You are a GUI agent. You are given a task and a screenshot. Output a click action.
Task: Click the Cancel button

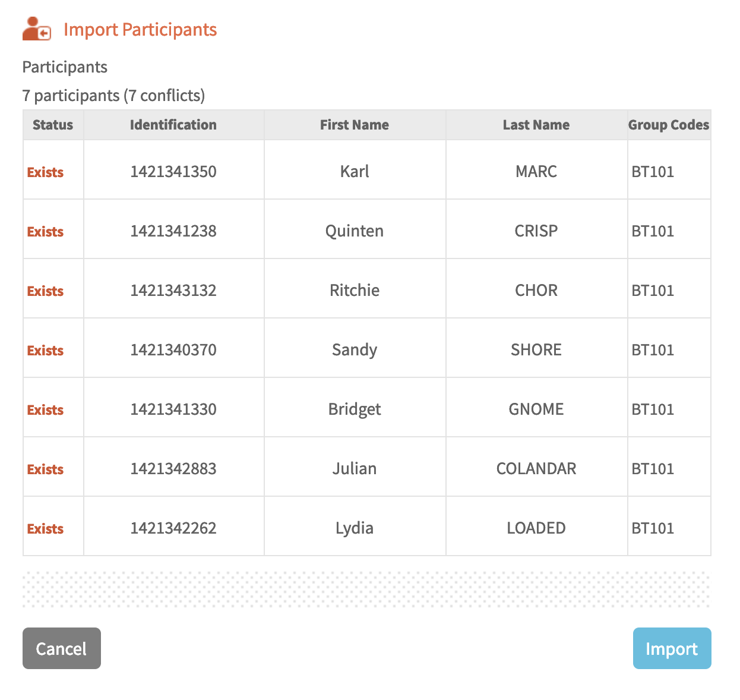click(x=62, y=648)
